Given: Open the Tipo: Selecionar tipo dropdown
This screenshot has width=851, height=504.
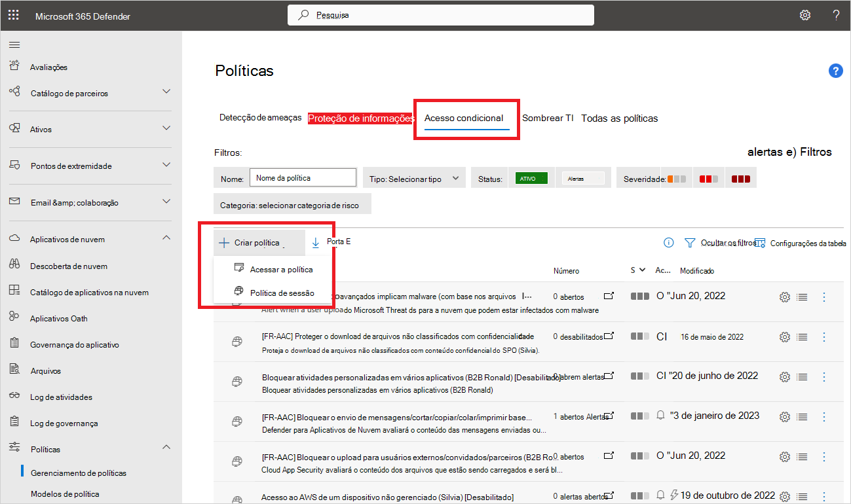Looking at the screenshot, I should (x=414, y=178).
